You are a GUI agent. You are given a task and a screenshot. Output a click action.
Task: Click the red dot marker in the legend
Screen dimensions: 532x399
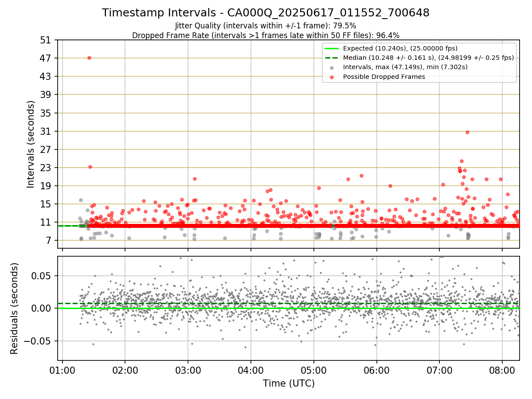click(332, 77)
